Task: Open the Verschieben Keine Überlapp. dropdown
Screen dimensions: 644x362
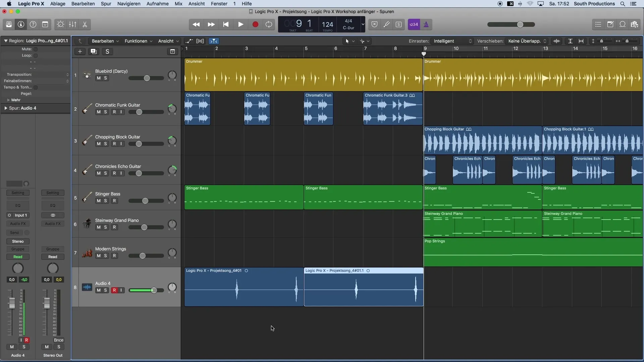Action: (527, 41)
